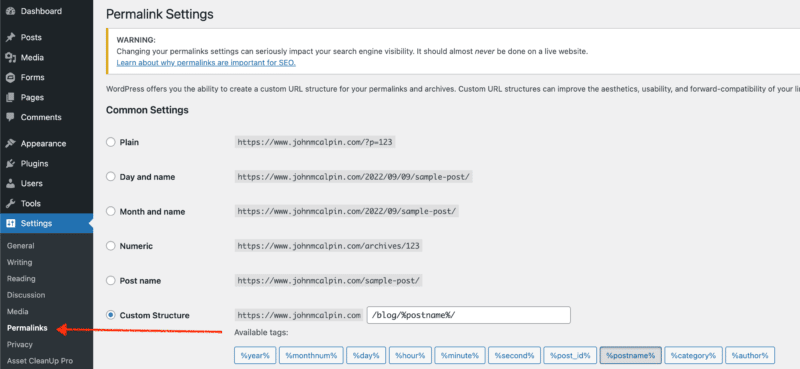
Task: Open Writing settings submenu
Action: tap(19, 262)
